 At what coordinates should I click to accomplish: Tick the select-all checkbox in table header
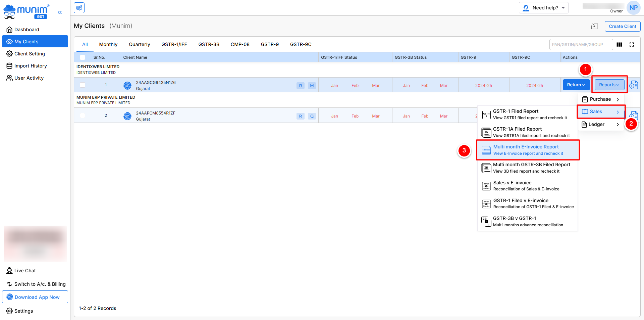[83, 57]
